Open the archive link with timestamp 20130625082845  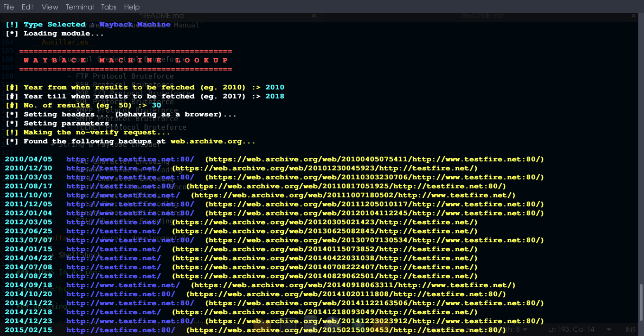point(325,231)
